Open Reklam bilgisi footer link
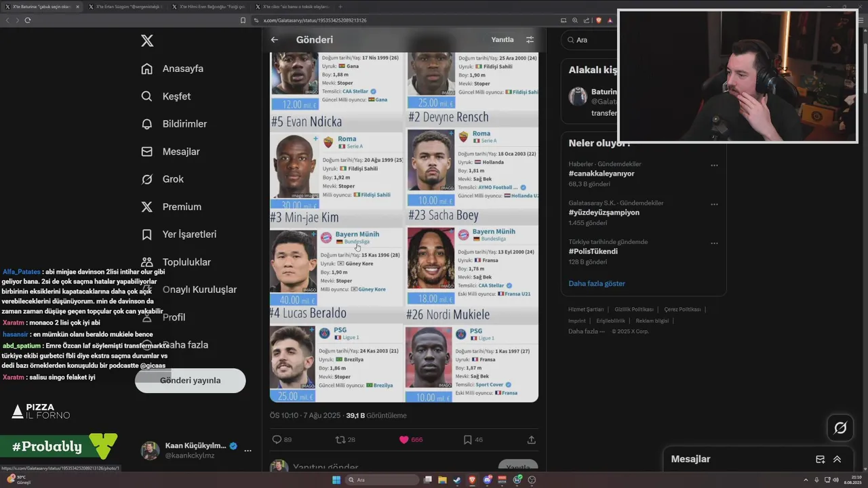This screenshot has width=868, height=488. click(652, 321)
